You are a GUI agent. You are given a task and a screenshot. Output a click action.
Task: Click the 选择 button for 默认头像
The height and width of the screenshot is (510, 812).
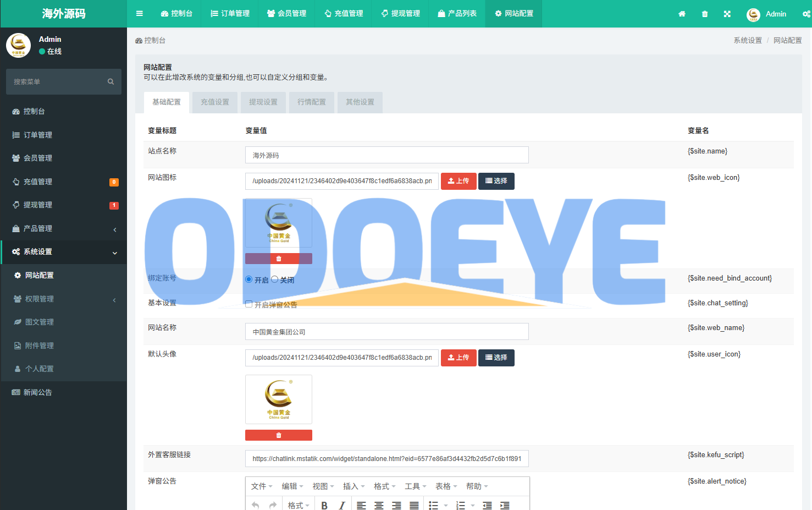tap(496, 358)
